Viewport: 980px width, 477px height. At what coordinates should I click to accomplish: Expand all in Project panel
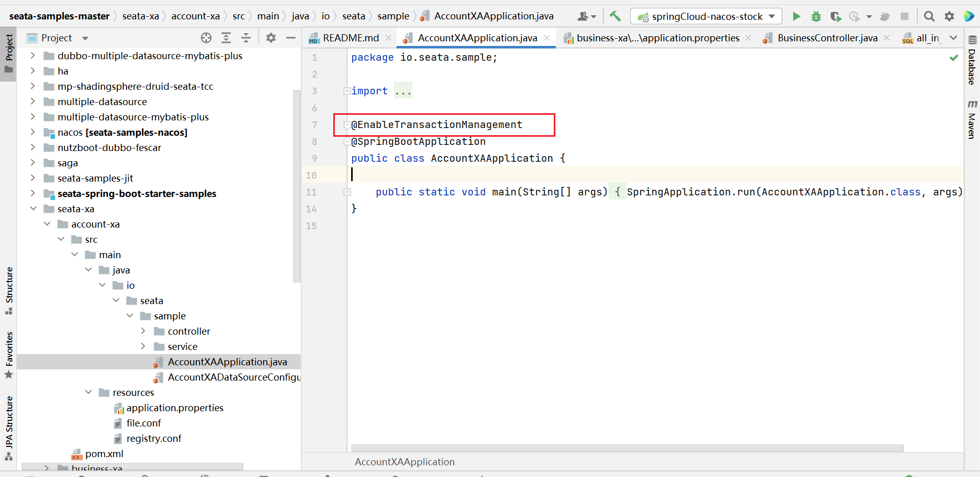click(226, 38)
